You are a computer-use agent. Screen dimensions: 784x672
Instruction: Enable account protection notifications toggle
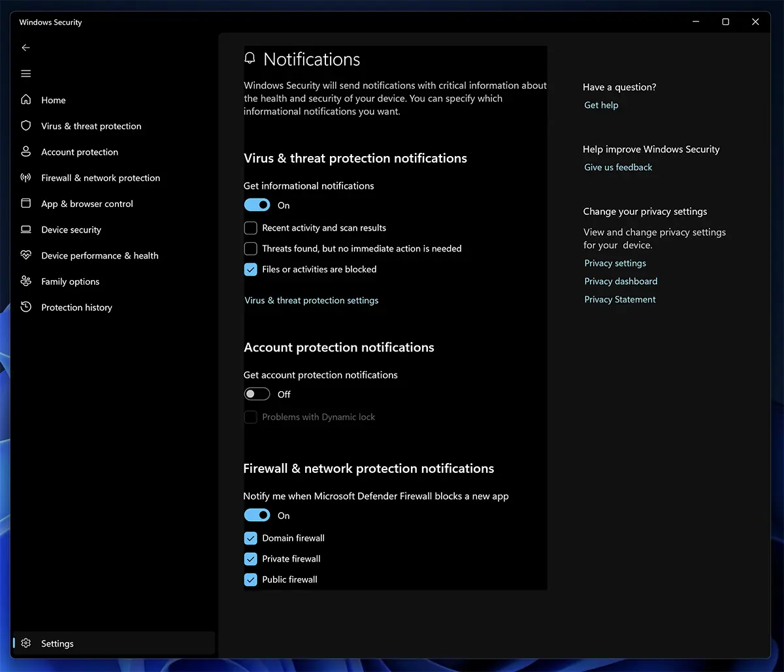(257, 394)
